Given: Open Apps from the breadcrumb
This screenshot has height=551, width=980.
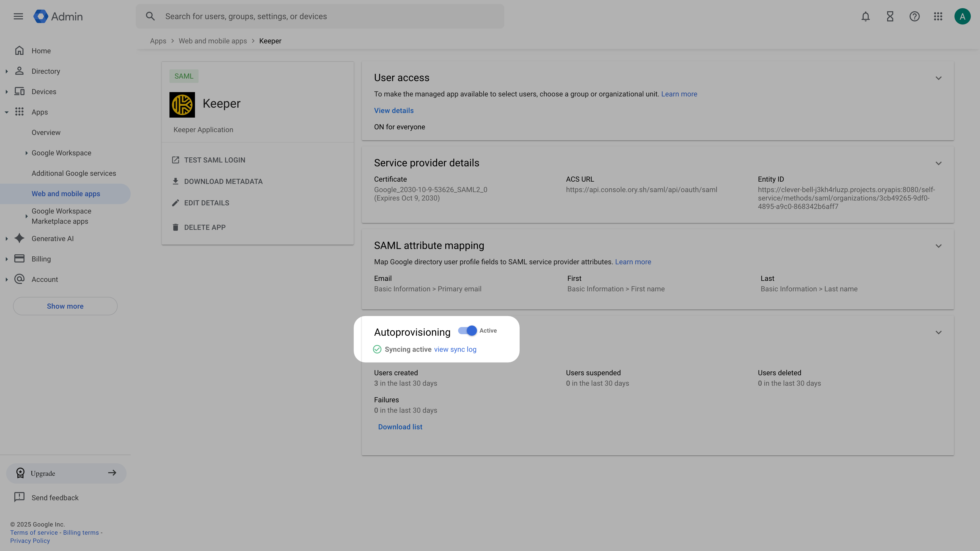Looking at the screenshot, I should coord(158,41).
